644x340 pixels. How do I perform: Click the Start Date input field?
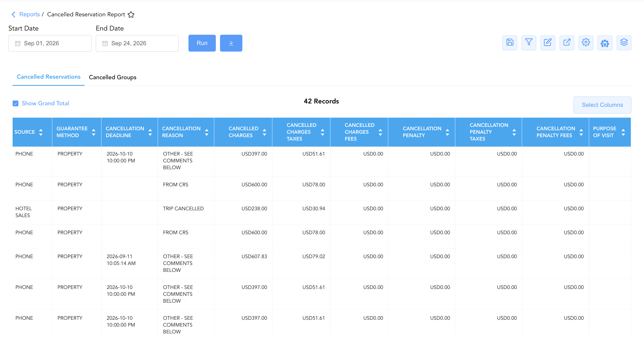50,43
